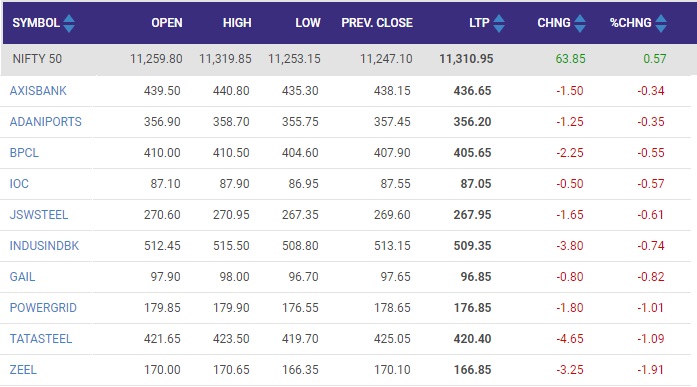Open the TATASTEEL stock link

(x=41, y=339)
